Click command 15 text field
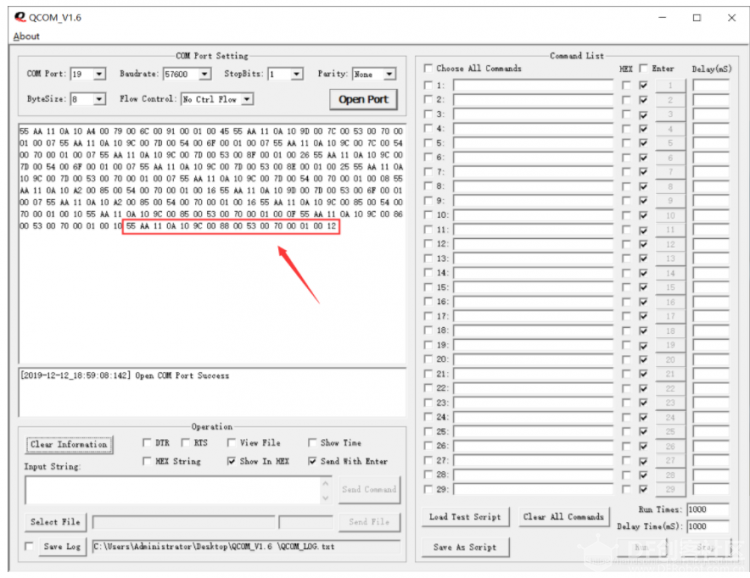750x578 pixels. pos(533,288)
